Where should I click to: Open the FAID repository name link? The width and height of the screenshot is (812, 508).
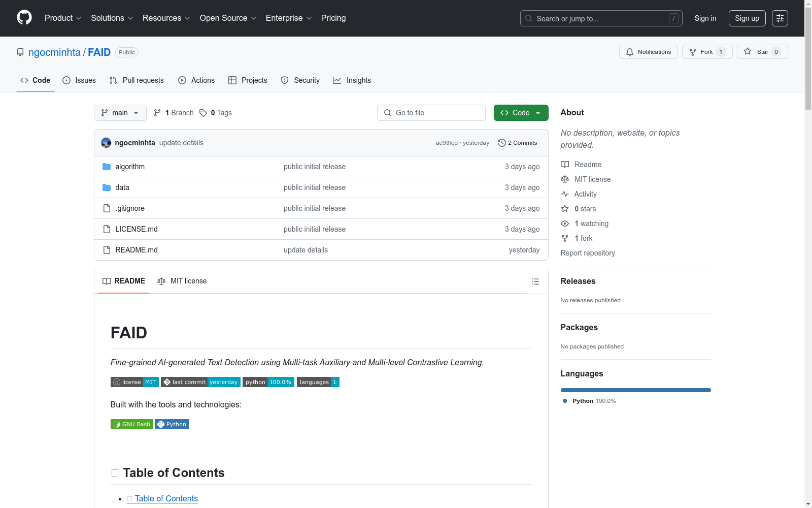(x=99, y=52)
